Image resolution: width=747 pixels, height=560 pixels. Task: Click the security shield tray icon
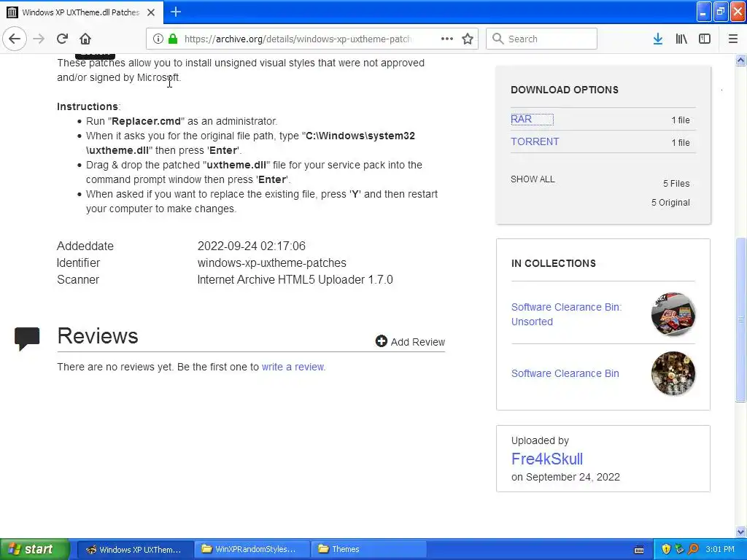click(x=666, y=549)
